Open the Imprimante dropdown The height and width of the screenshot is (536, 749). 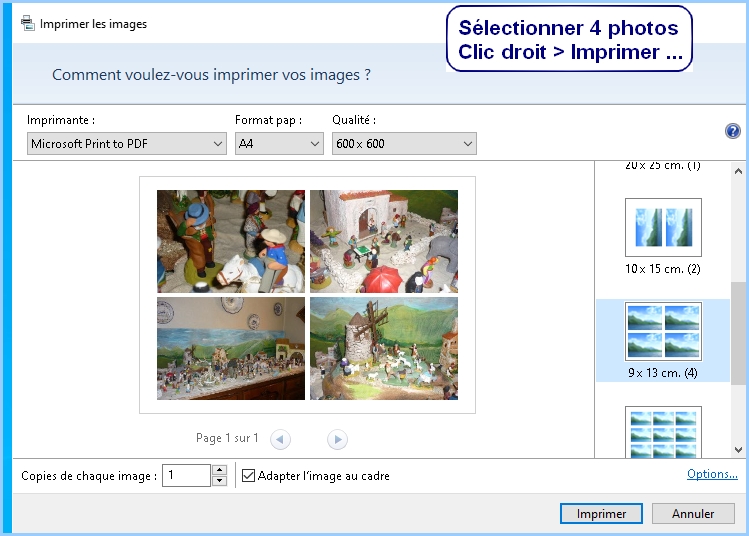(x=127, y=143)
